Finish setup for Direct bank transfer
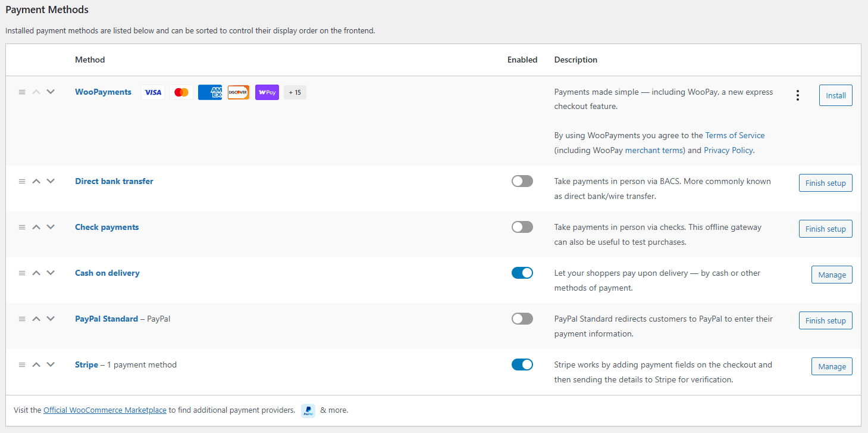The width and height of the screenshot is (868, 433). point(826,183)
